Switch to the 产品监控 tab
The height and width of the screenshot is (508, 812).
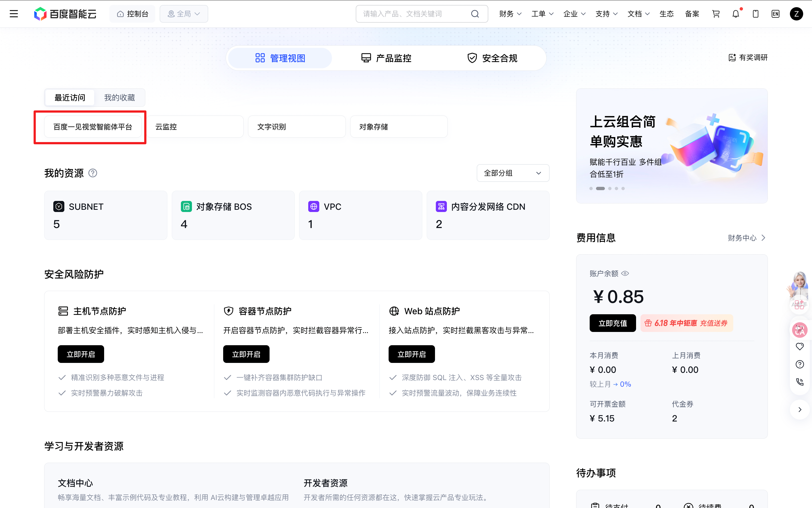coord(386,58)
